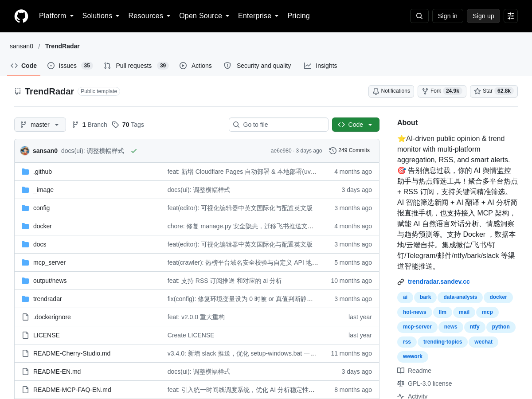The width and height of the screenshot is (532, 399).
Task: Click the README-EN.md file icon
Action: 25,372
